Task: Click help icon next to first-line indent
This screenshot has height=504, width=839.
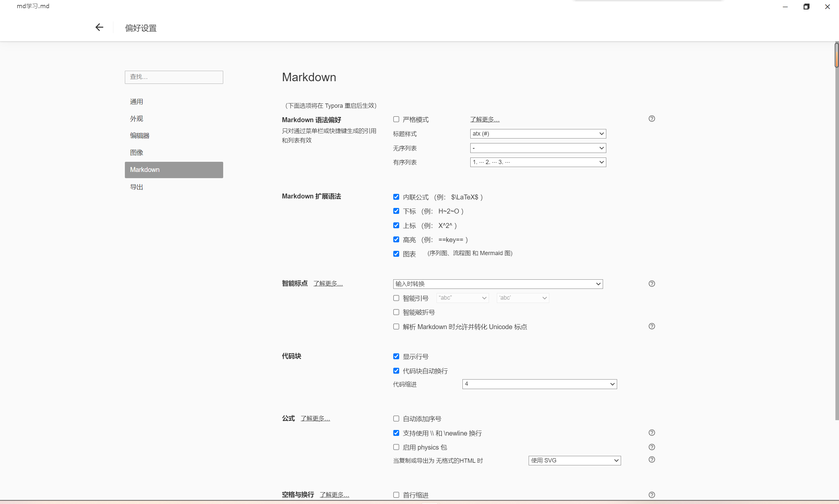Action: (652, 495)
